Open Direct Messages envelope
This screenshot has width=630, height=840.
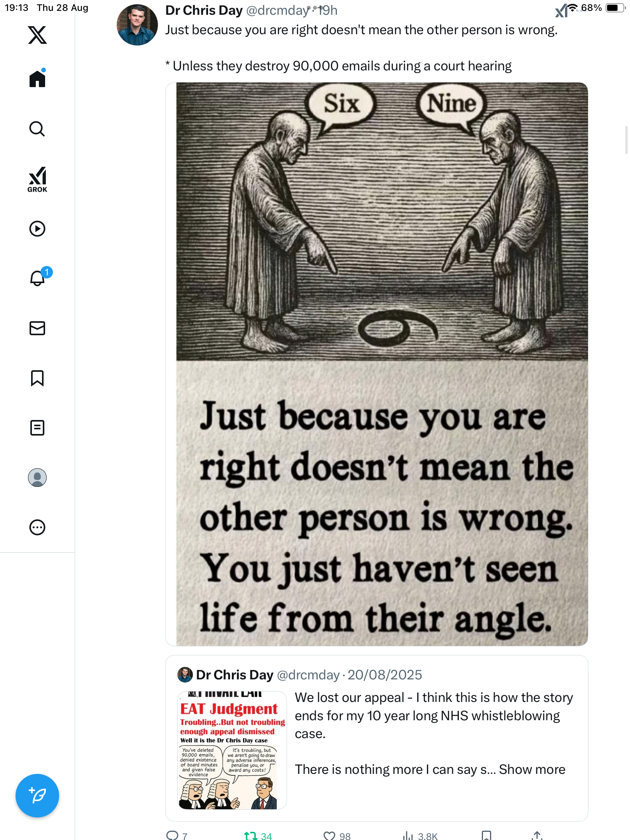pos(37,328)
